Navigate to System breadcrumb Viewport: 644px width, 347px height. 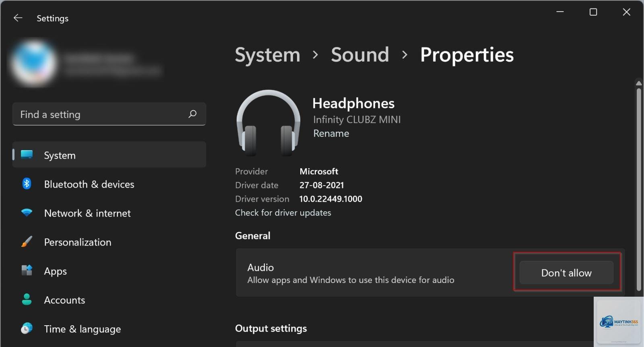268,55
